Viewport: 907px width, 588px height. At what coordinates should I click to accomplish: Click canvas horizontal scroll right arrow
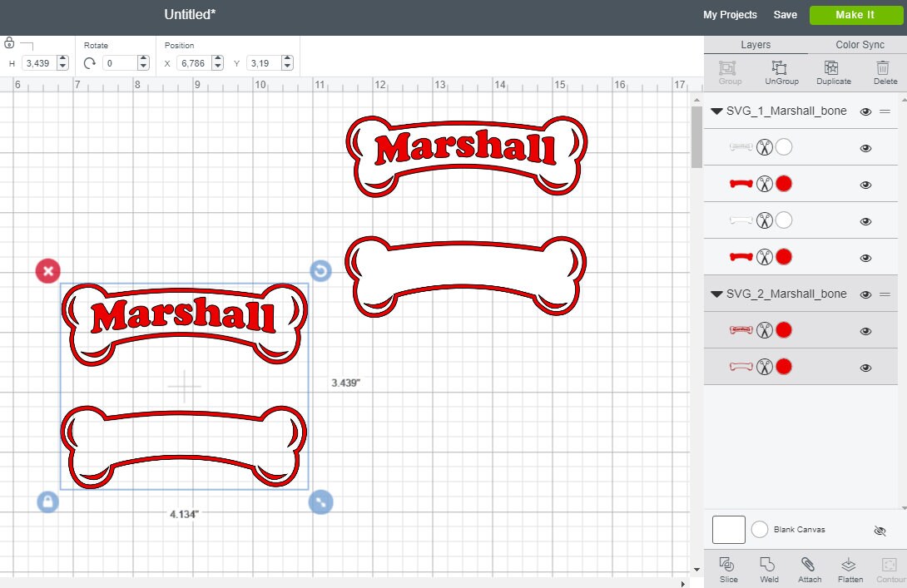click(683, 584)
